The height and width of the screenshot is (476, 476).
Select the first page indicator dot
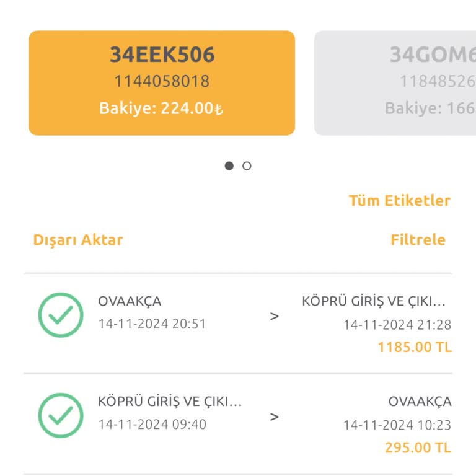pos(229,166)
